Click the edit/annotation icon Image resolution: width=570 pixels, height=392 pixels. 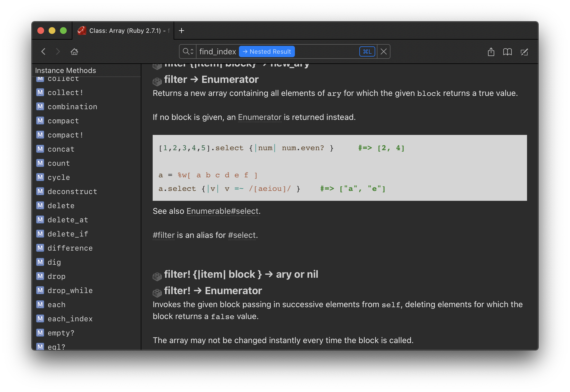click(525, 51)
